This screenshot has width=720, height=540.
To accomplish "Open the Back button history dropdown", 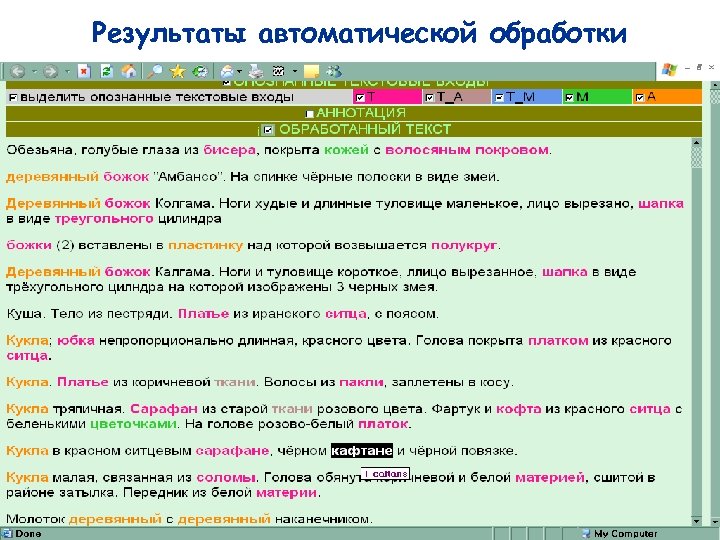I will (x=34, y=72).
